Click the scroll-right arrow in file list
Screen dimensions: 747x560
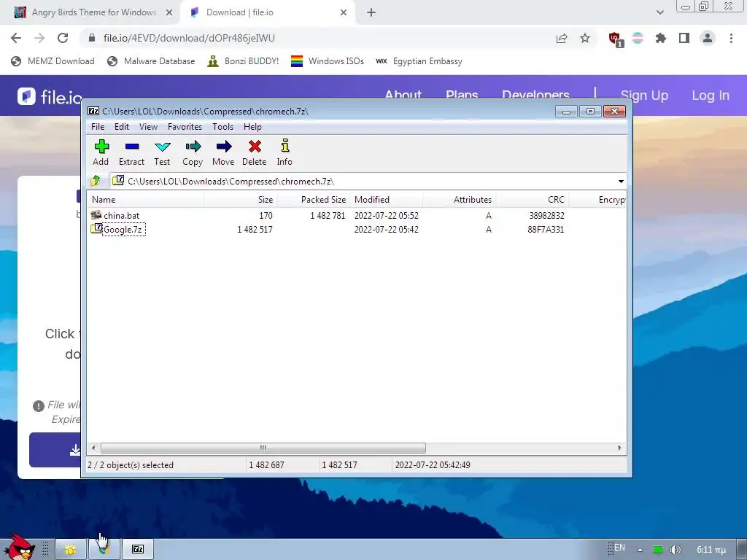click(x=619, y=448)
